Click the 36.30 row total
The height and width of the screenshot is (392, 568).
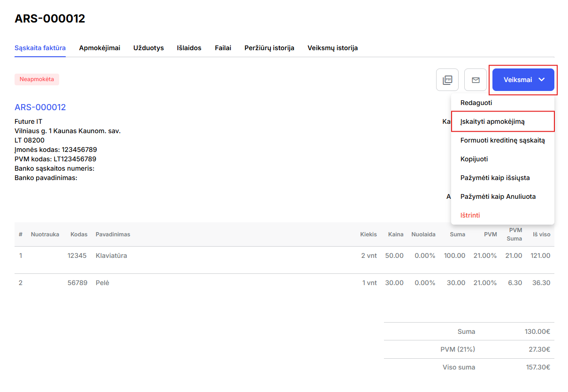tap(542, 283)
